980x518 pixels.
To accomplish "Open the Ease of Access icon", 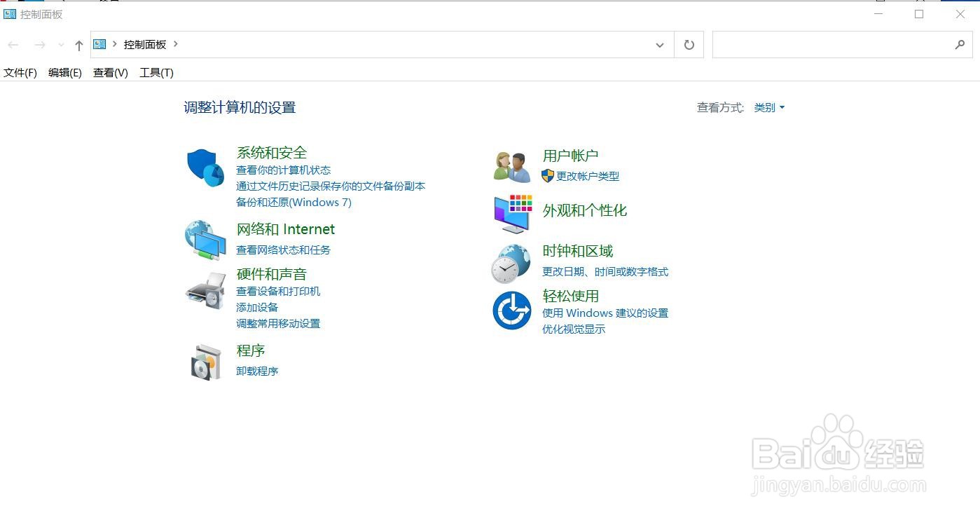I will (511, 311).
